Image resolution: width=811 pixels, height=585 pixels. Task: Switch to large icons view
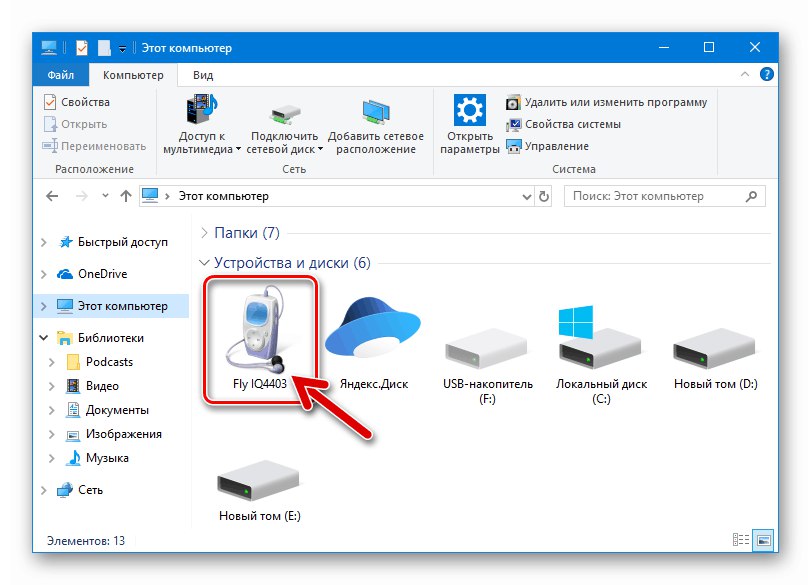(763, 540)
